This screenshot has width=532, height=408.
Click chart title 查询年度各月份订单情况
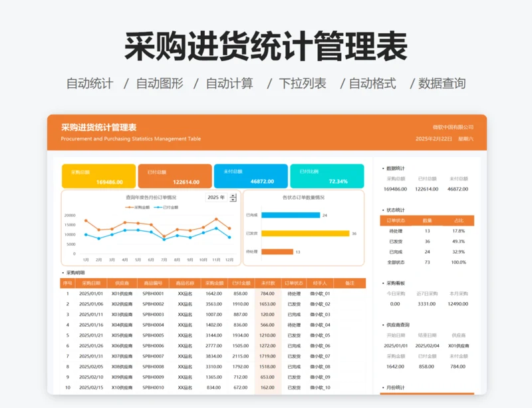pyautogui.click(x=151, y=198)
